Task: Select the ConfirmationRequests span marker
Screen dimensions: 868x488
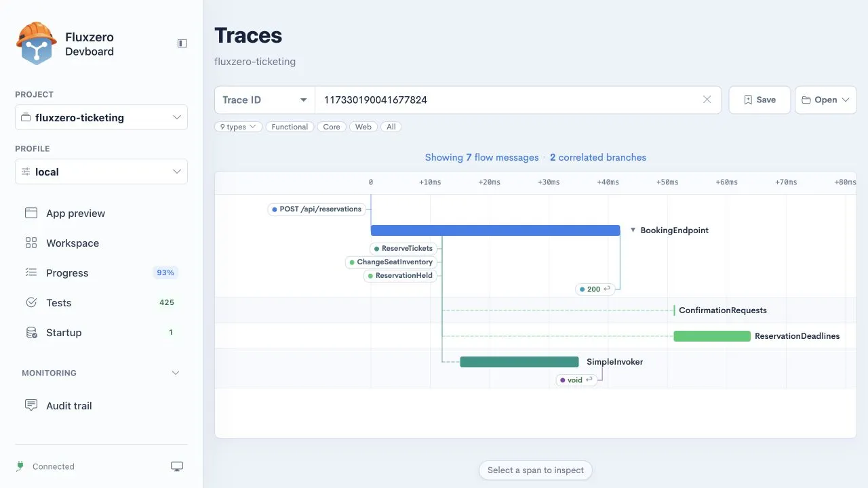Action: click(674, 310)
